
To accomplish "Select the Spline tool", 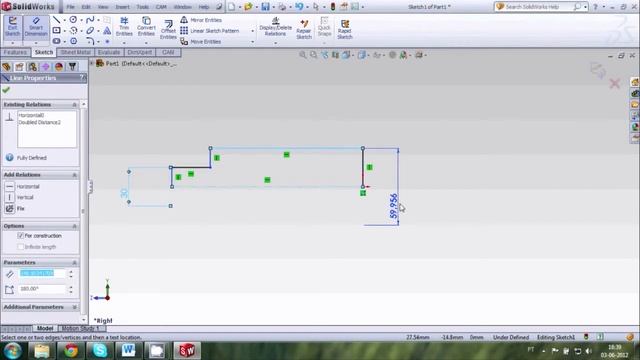I will (90, 20).
